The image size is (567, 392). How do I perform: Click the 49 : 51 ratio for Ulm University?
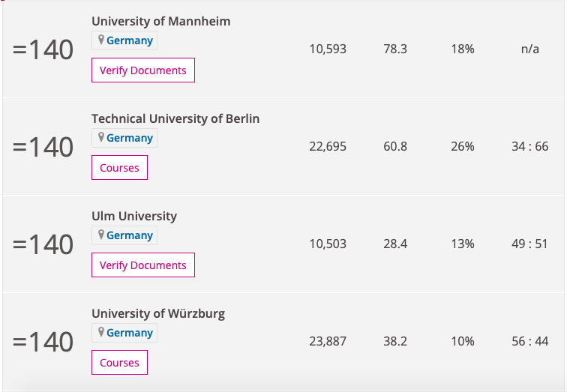529,244
